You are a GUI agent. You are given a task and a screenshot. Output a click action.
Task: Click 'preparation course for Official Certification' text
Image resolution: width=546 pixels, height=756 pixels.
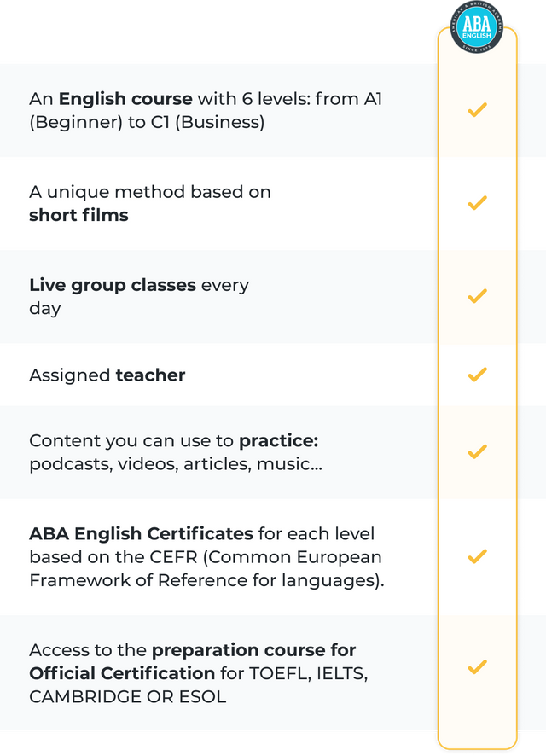(193, 661)
